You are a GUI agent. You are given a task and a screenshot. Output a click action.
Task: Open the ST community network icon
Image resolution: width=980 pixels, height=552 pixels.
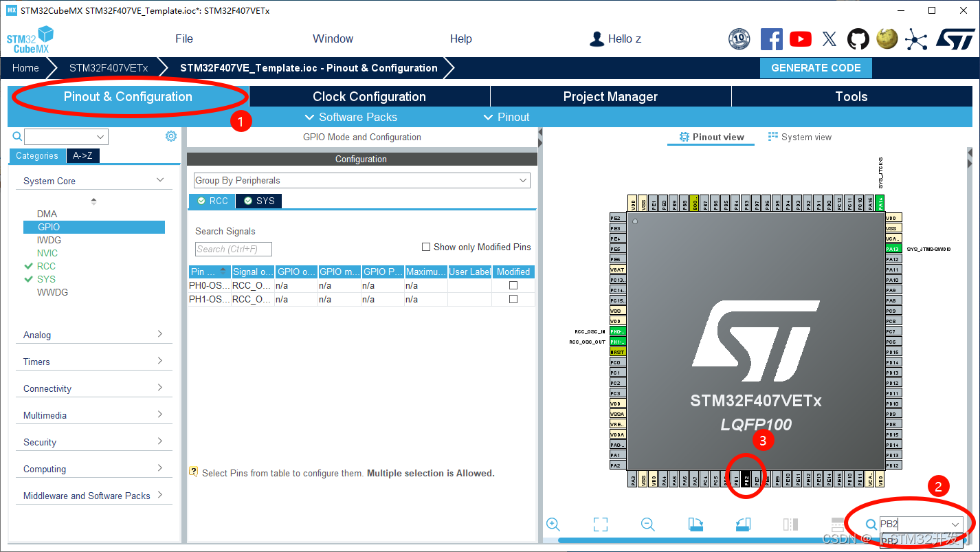[916, 39]
